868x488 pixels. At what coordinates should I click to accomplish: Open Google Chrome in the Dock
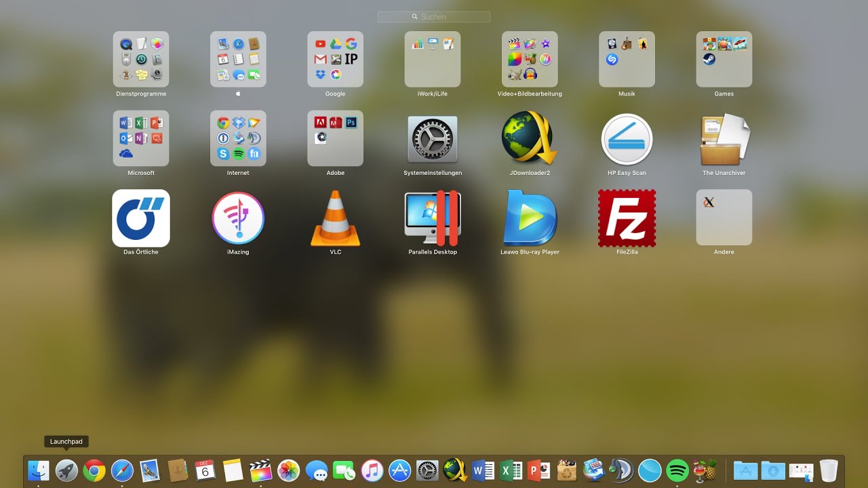pyautogui.click(x=94, y=470)
